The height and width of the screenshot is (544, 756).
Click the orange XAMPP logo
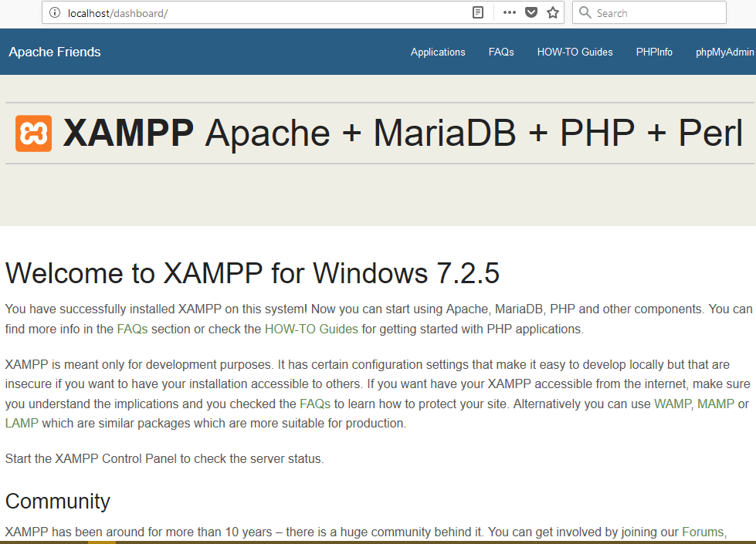[x=32, y=133]
